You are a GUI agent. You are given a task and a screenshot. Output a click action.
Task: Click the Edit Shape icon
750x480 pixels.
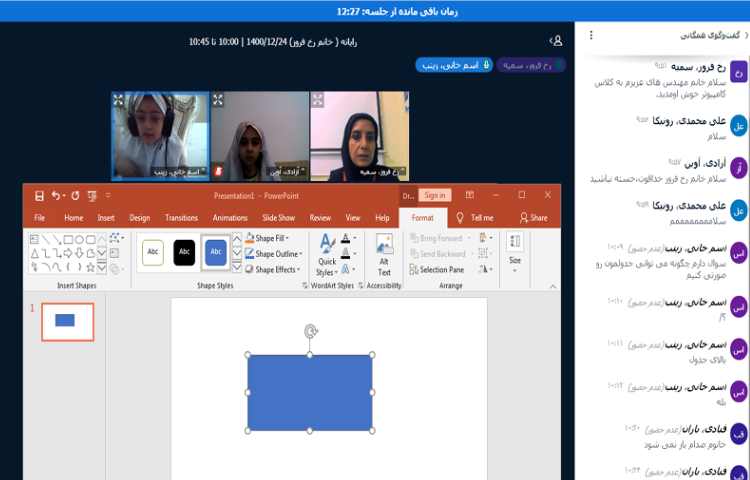click(x=115, y=238)
